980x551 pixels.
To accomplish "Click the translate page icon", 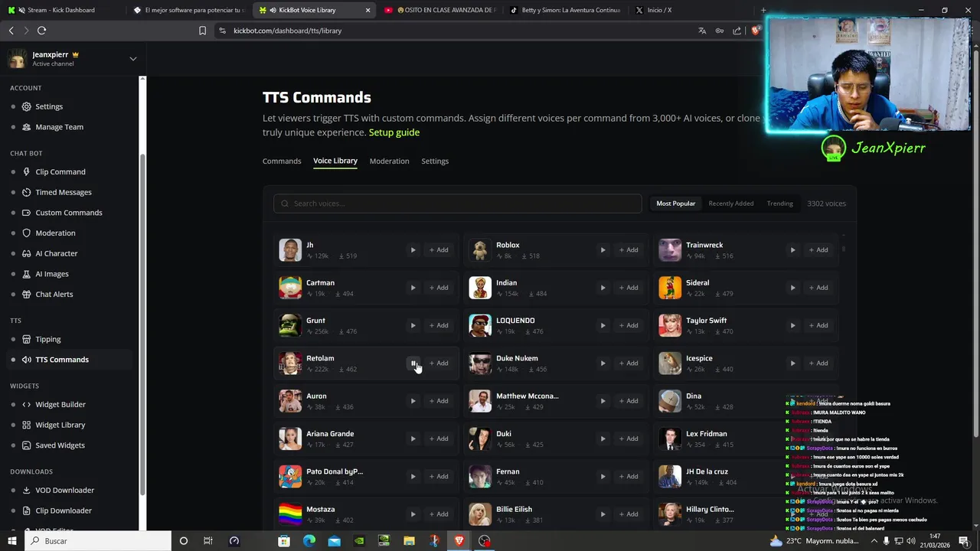I will tap(702, 31).
